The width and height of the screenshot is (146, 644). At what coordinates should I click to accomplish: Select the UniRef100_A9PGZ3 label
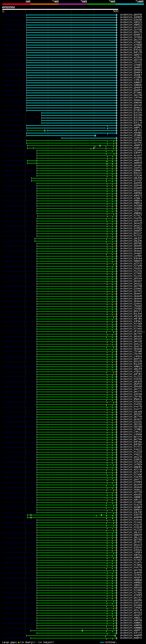coord(131,22)
